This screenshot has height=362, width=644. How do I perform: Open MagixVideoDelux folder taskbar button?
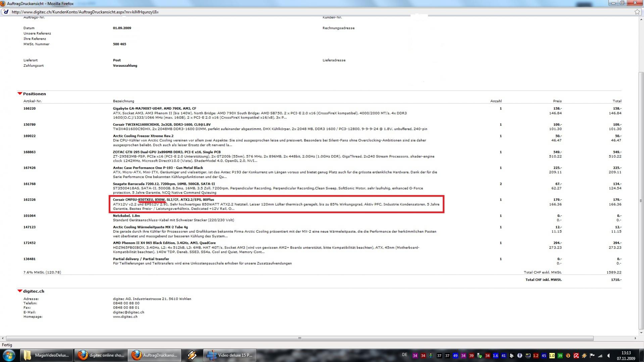[47, 355]
